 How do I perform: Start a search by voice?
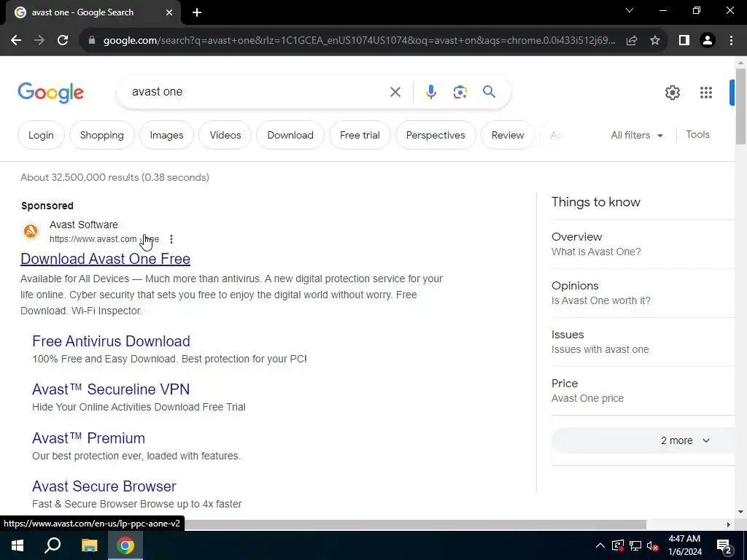[x=430, y=92]
